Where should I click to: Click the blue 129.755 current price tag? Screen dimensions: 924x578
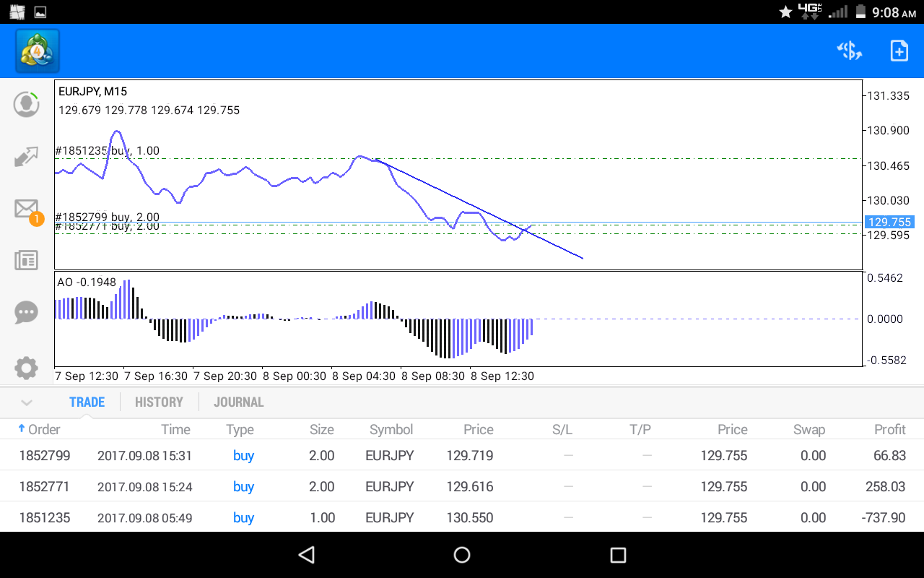[x=889, y=223]
